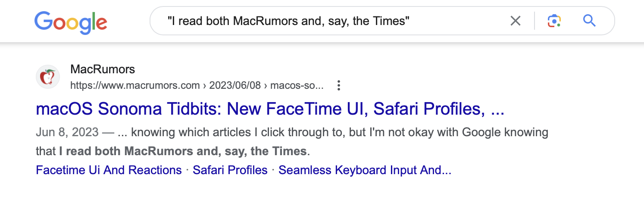Viewport: 644px width, 200px height.
Task: Click empty search bar space after the query
Action: pos(457,21)
